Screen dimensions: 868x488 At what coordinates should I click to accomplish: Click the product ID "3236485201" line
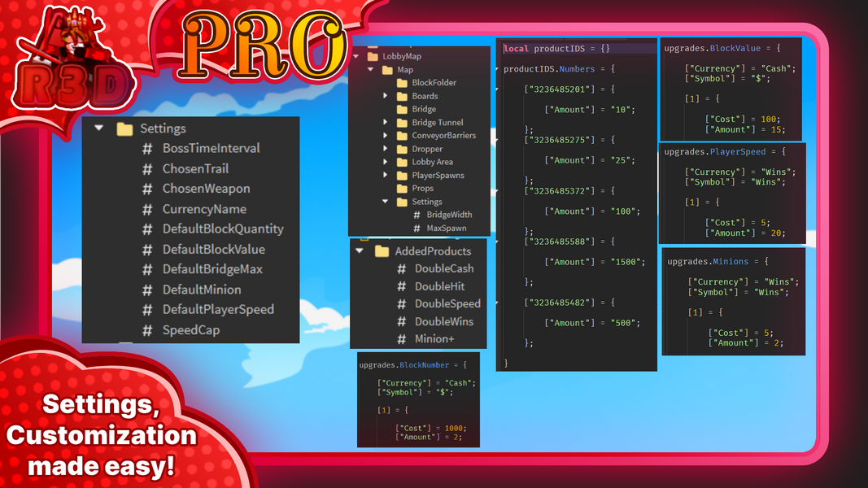569,89
